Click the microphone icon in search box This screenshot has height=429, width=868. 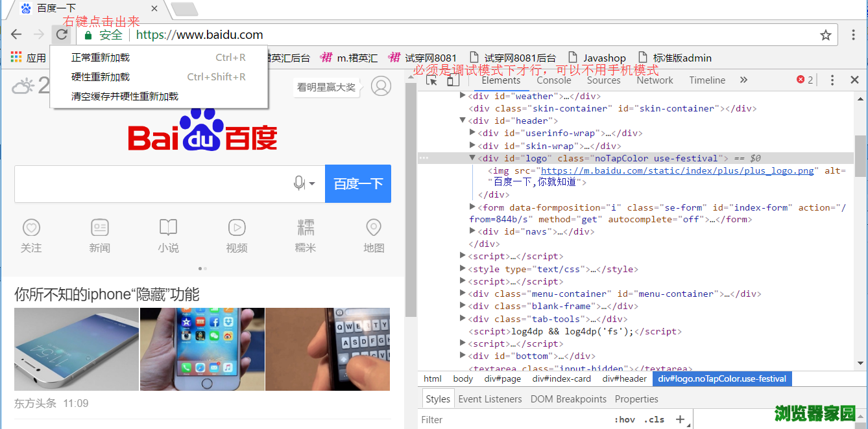click(298, 183)
